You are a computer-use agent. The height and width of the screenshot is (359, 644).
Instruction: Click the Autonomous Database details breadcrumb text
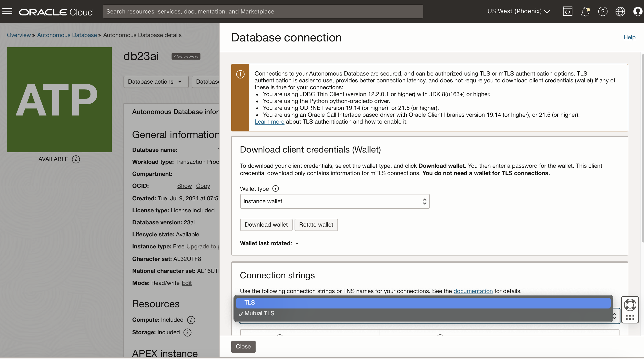tap(142, 35)
